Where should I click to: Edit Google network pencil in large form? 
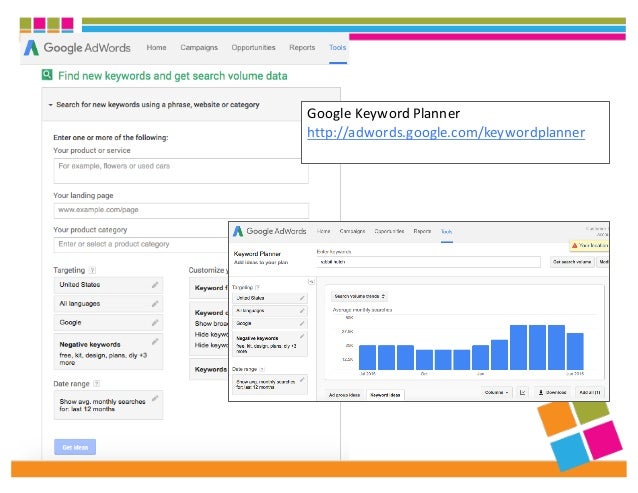pos(155,323)
